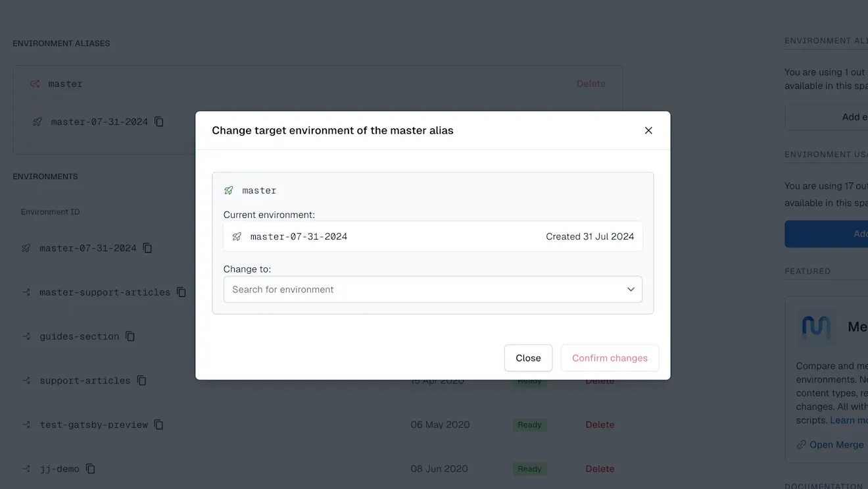Delete the jj-demo environment
Viewport: 868px width, 489px height.
click(600, 469)
